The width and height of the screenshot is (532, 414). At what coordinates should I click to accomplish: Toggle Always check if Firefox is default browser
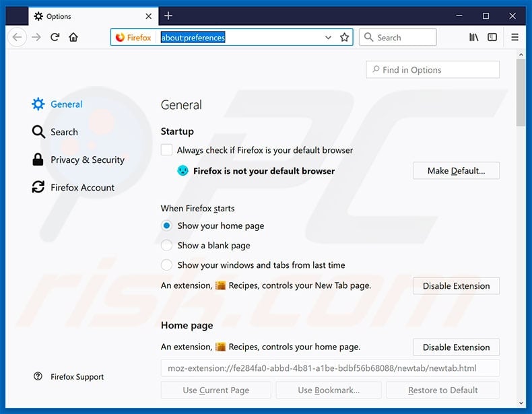(x=166, y=150)
